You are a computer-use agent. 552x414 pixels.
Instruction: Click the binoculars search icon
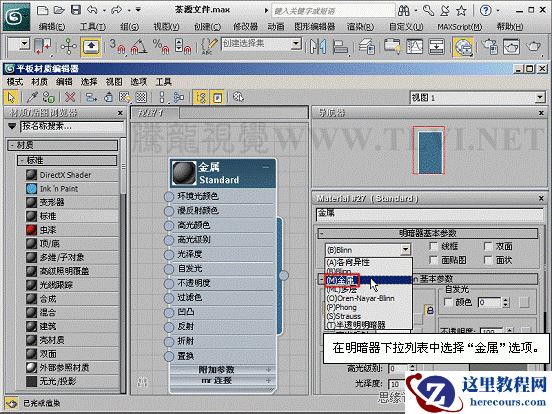pyautogui.click(x=403, y=11)
